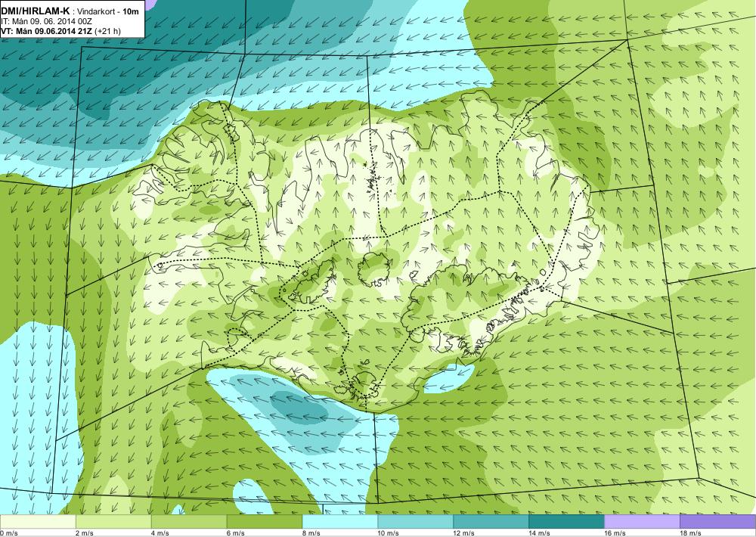Select the "4 m/s" legend label
756x537 pixels.
(x=160, y=533)
